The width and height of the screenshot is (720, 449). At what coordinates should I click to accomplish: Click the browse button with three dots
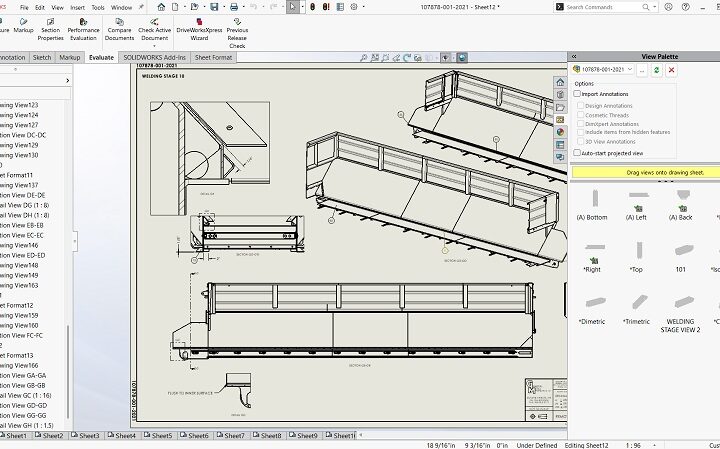(641, 70)
